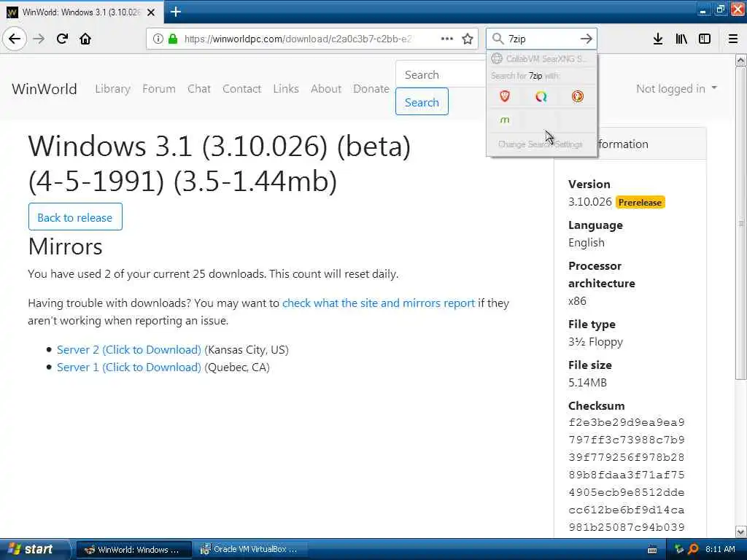Open the Contact nav link
The image size is (747, 560).
click(241, 88)
